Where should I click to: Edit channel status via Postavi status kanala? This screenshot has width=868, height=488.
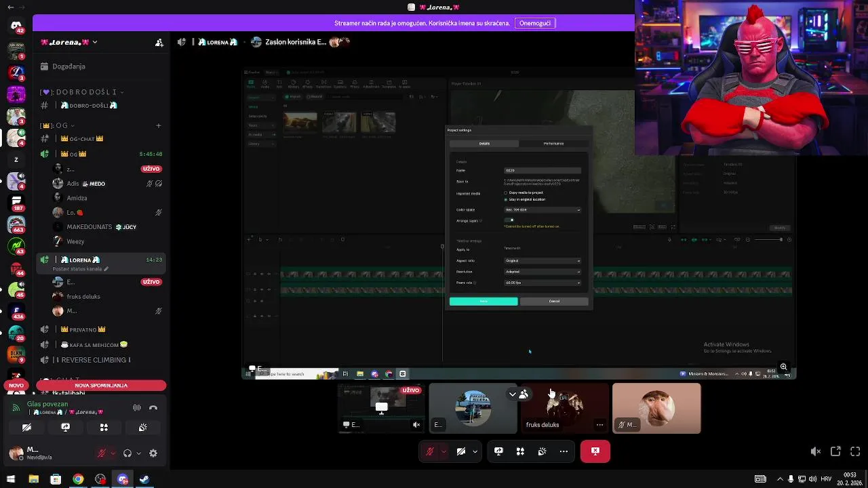80,269
